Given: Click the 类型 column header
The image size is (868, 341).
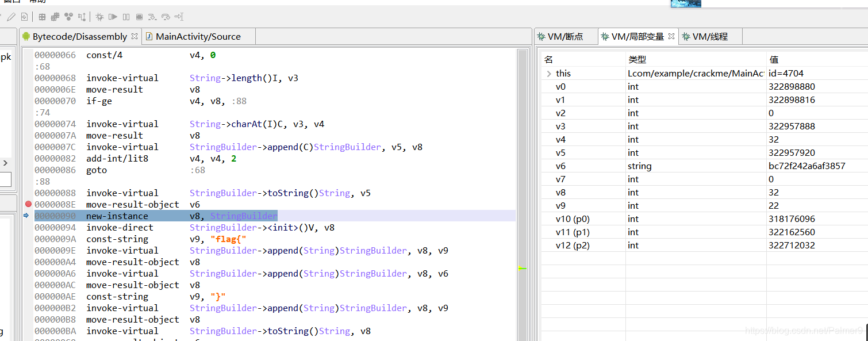Looking at the screenshot, I should [x=637, y=59].
